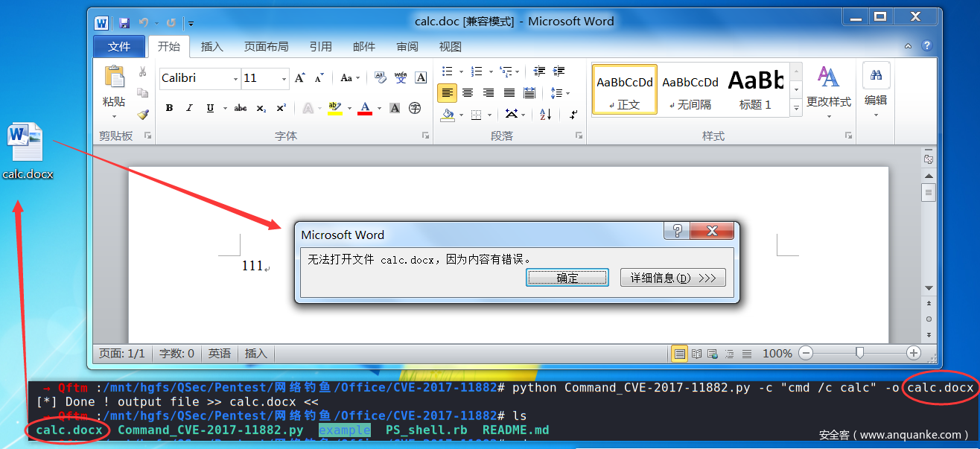980x449 pixels.
Task: Toggle Show/Hide paragraph marks
Action: (573, 114)
